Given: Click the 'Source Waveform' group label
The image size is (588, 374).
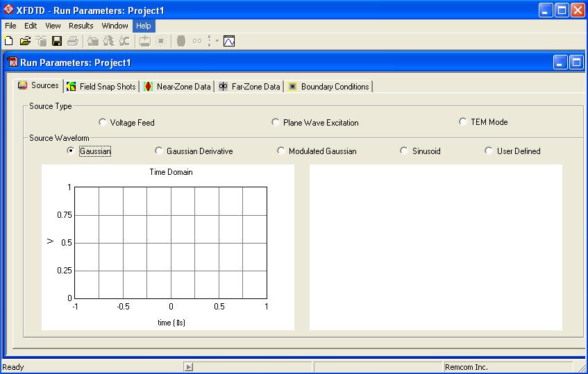Looking at the screenshot, I should point(59,138).
